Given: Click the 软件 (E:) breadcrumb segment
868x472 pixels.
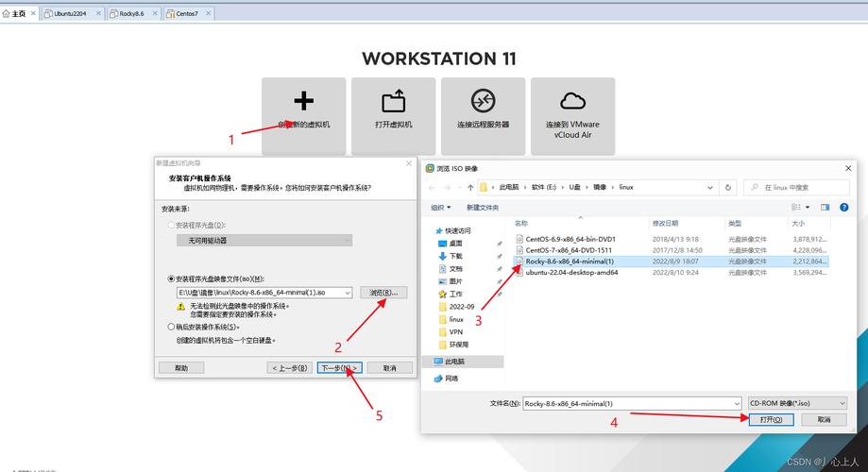Looking at the screenshot, I should pos(544,188).
